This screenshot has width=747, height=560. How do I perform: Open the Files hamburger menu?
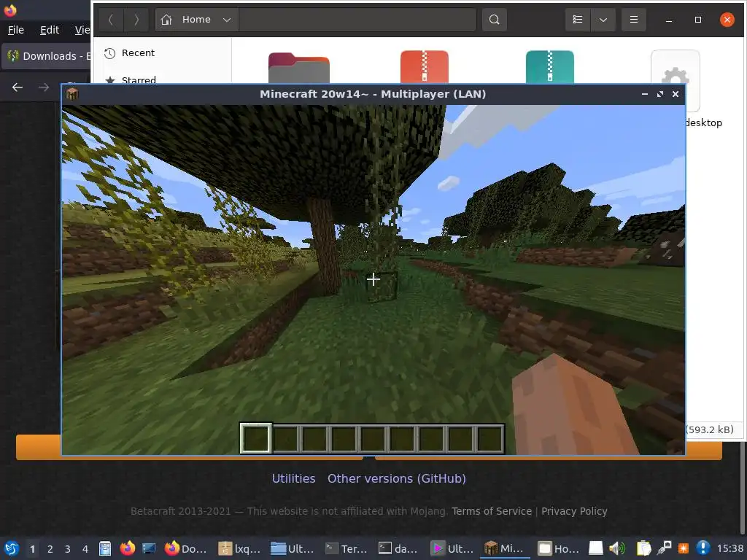pyautogui.click(x=634, y=20)
